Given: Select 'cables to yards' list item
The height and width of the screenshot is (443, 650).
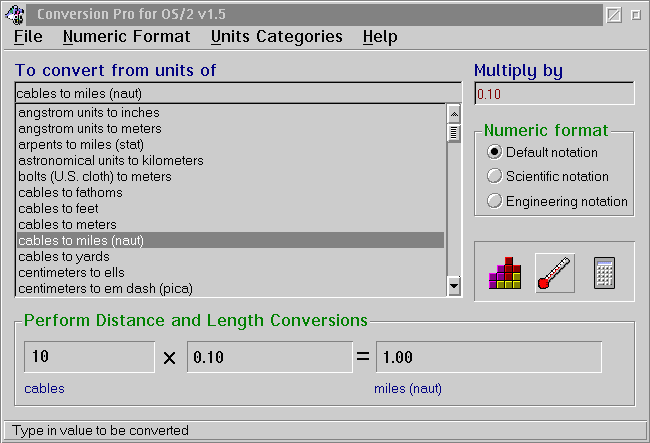Looking at the screenshot, I should (230, 257).
